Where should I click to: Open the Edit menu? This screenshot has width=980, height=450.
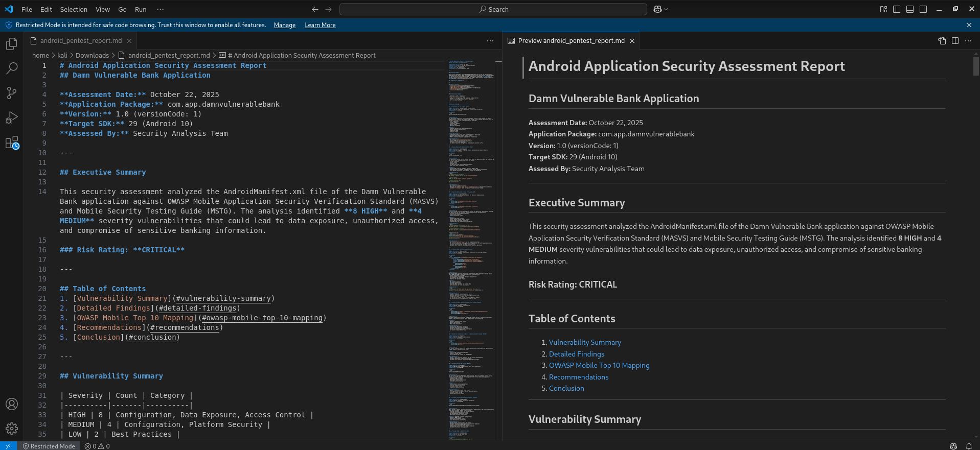46,9
